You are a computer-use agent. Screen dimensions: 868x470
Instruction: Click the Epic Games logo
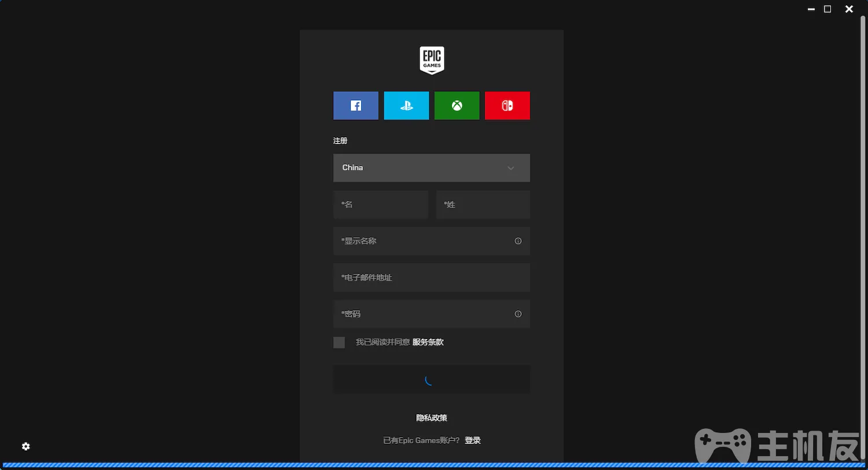coord(432,60)
